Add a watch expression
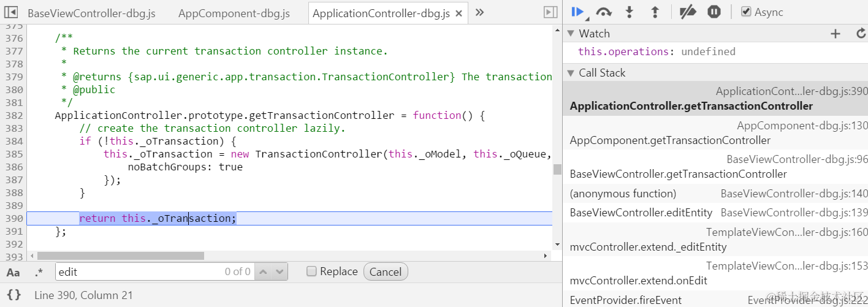 point(835,34)
